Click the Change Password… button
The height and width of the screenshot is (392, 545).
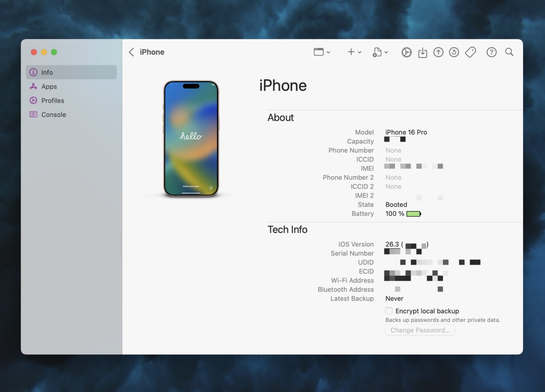(420, 330)
